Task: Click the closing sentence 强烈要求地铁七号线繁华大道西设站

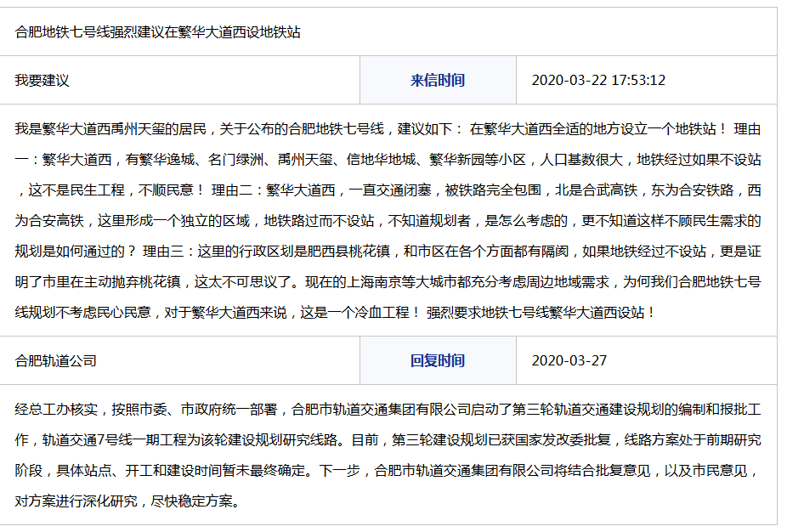Action: pos(541,313)
